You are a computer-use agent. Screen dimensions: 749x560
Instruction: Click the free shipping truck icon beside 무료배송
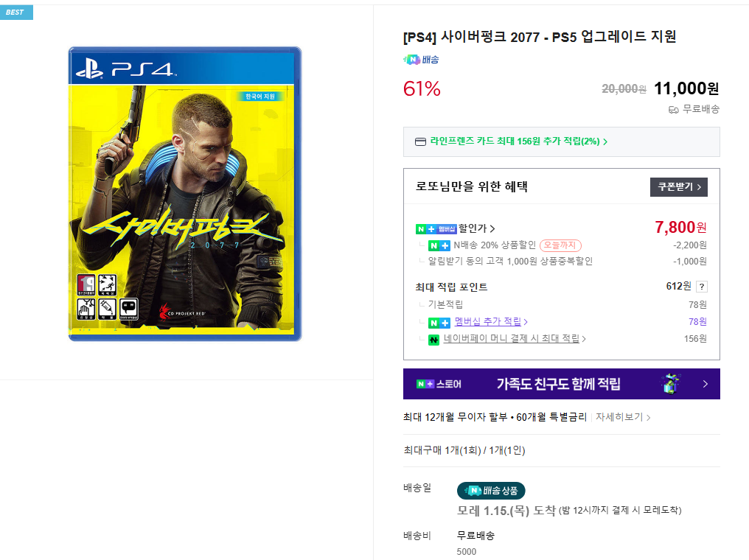click(x=674, y=109)
